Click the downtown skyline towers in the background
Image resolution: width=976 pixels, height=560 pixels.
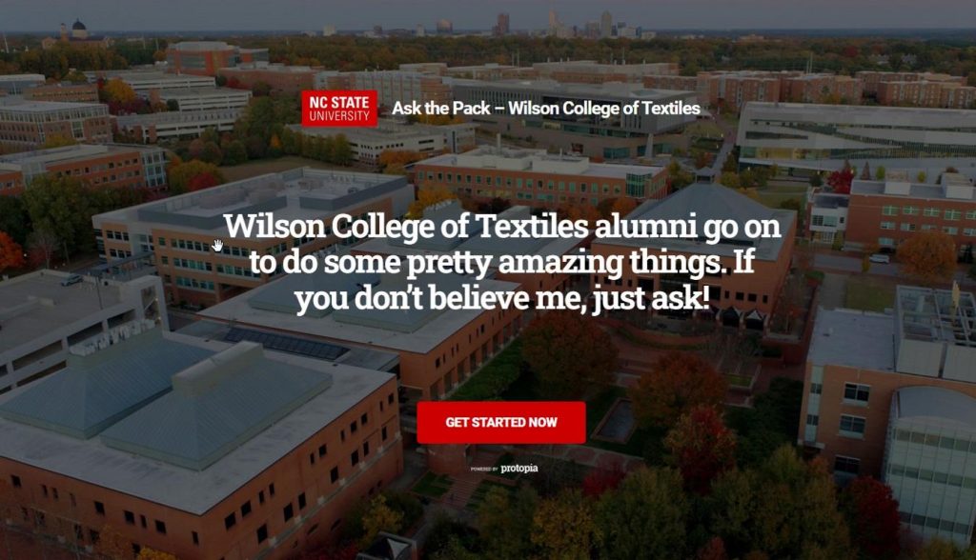coord(579,25)
